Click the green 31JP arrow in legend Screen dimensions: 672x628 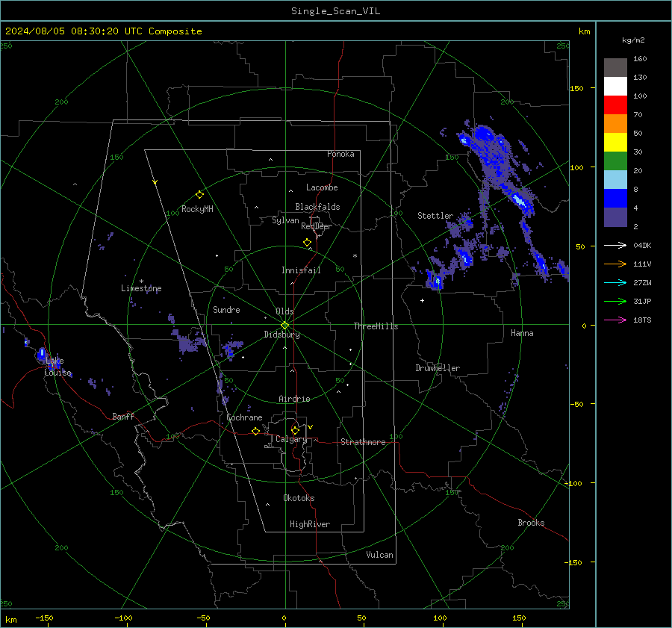click(615, 302)
